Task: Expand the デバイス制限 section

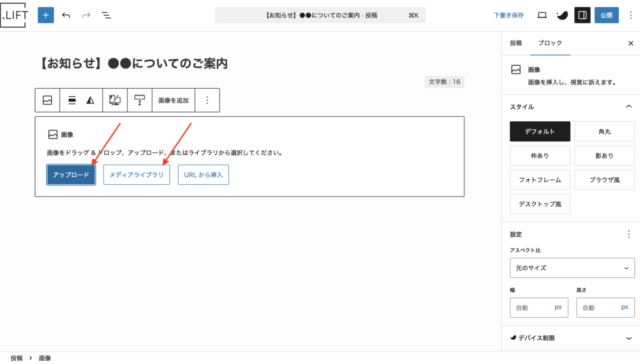Action: 629,338
